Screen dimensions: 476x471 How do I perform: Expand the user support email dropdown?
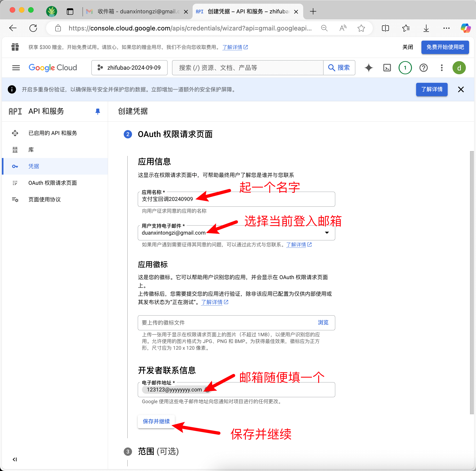[327, 233]
